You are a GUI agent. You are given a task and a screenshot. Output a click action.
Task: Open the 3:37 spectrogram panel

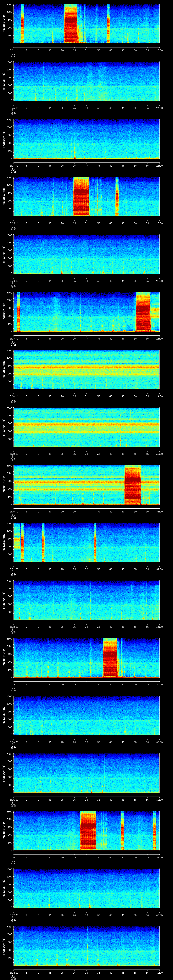coord(86,888)
